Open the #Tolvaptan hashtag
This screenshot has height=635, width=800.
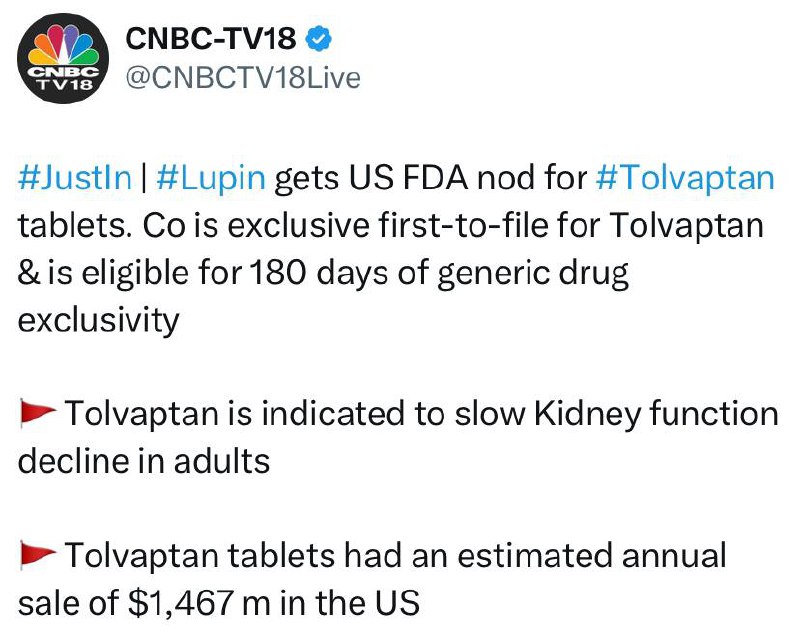685,177
